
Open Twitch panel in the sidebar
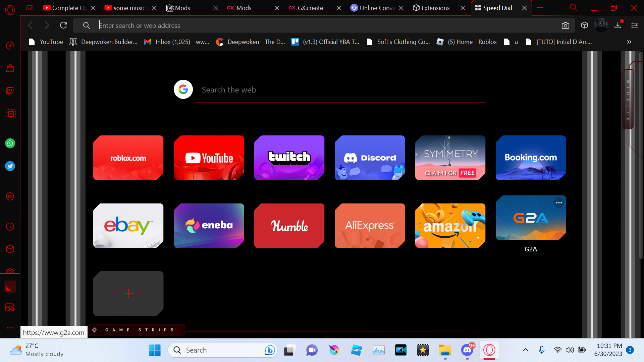(x=10, y=91)
